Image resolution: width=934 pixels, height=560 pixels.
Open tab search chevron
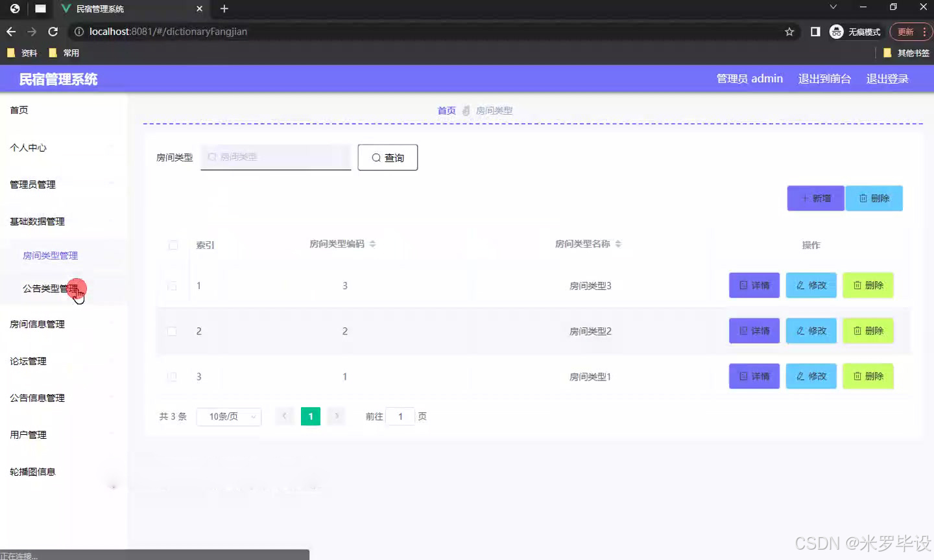833,7
